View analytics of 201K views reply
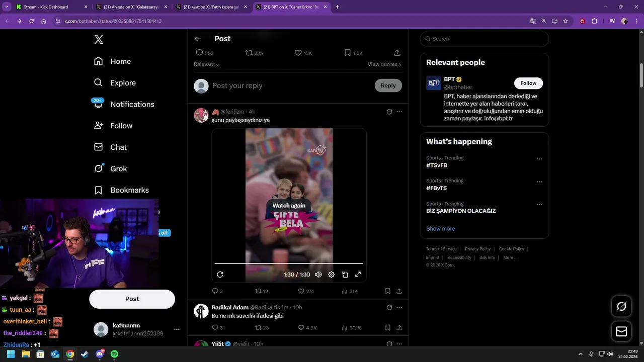This screenshot has height=362, width=644. (351, 328)
